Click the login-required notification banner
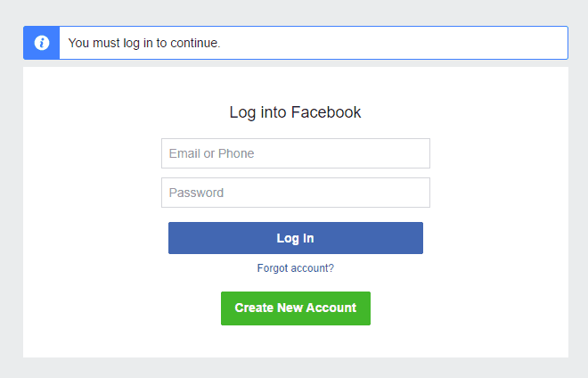588x378 pixels. [312, 43]
